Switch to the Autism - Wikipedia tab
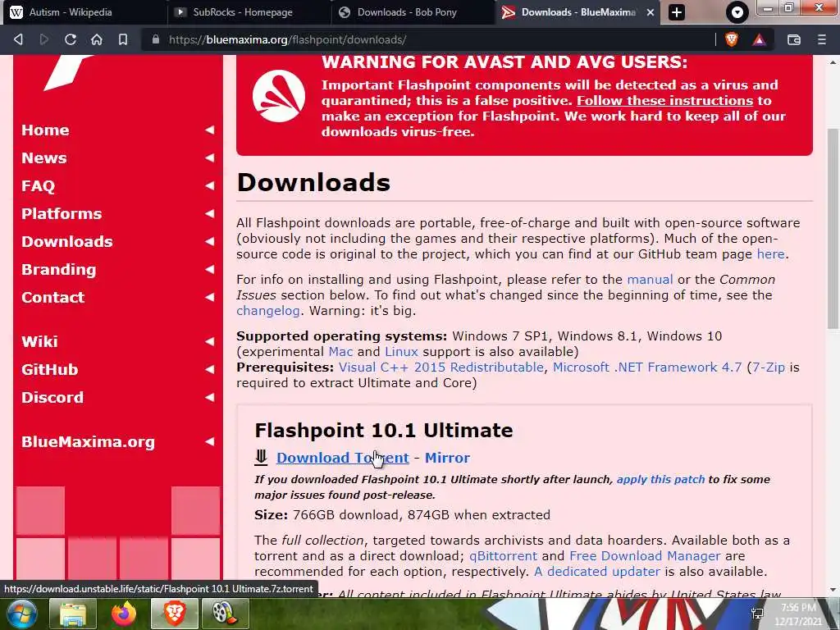840x630 pixels. click(x=85, y=12)
